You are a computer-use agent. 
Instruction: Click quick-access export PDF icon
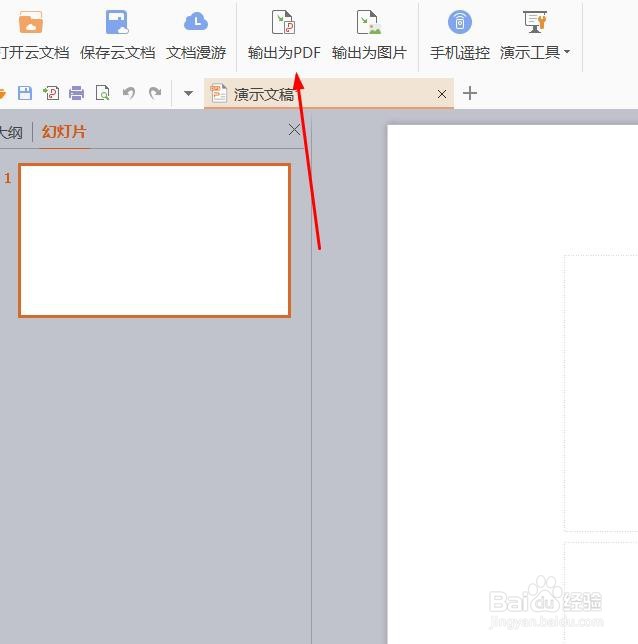point(51,93)
